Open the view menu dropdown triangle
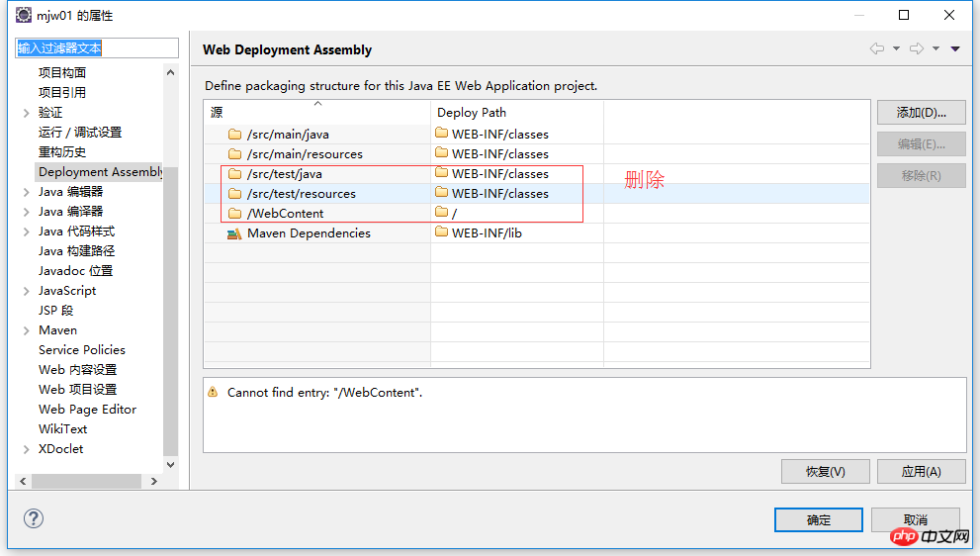Viewport: 980px width, 556px height. [x=955, y=48]
